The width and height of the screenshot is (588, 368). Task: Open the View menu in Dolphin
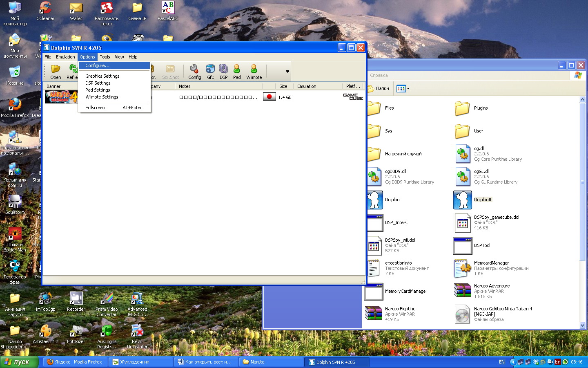tap(119, 57)
